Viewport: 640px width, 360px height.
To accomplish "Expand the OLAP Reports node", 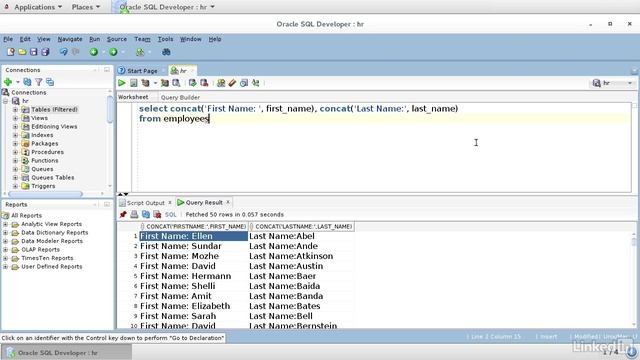I will coord(5,250).
